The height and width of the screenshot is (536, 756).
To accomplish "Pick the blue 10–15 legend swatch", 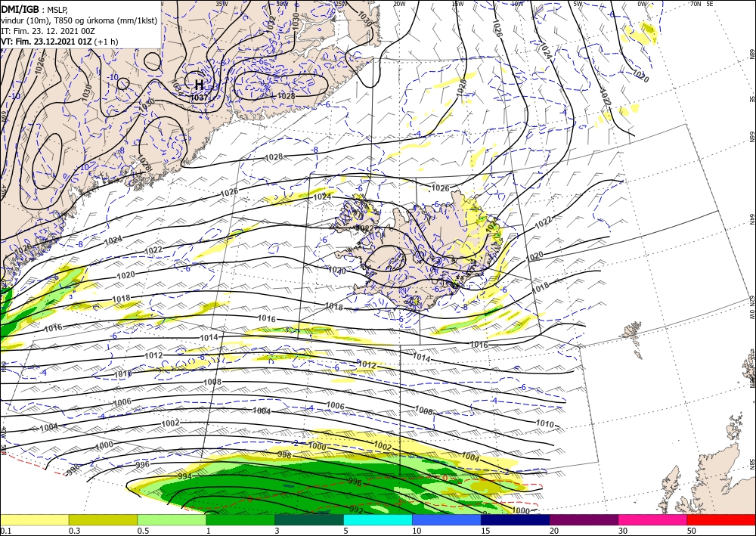I will coord(447,519).
